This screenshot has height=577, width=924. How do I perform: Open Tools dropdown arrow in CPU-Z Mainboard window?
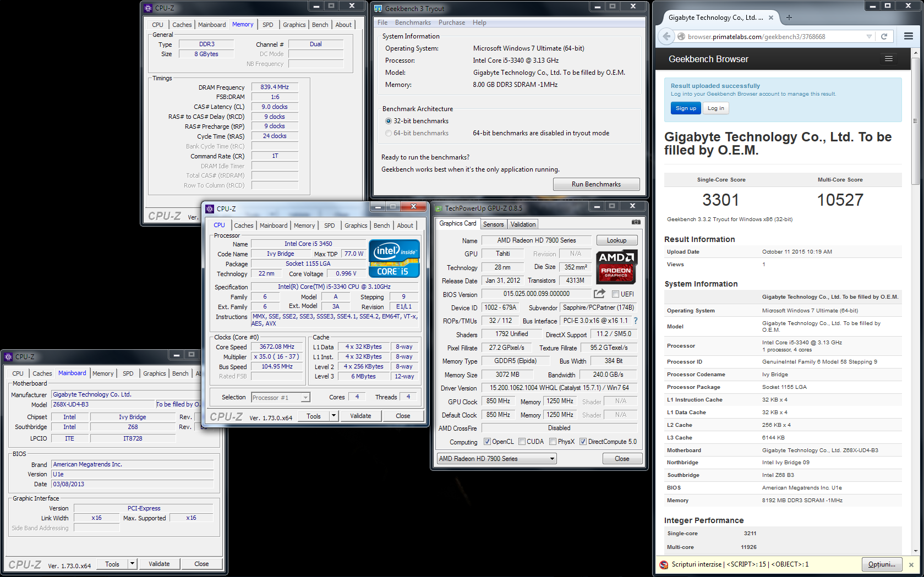click(132, 564)
